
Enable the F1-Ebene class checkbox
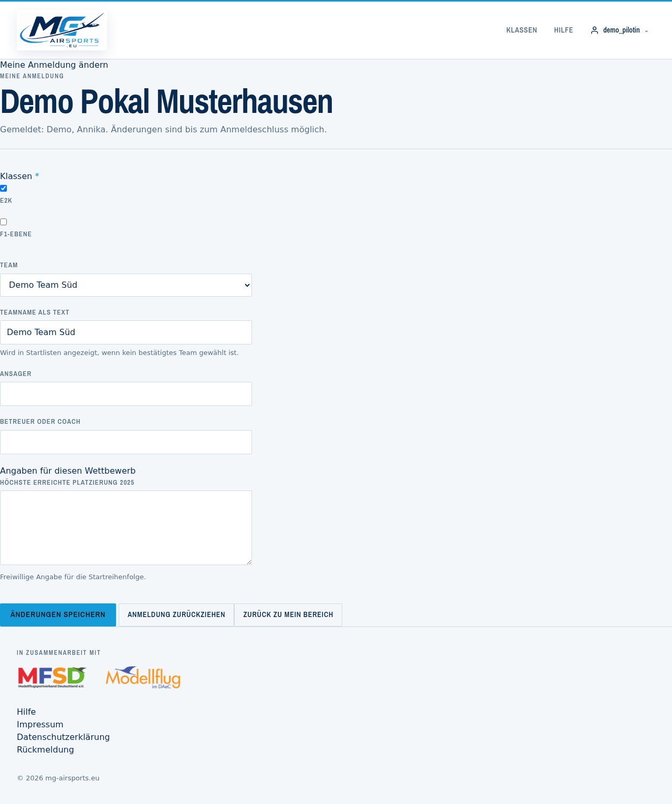click(4, 222)
